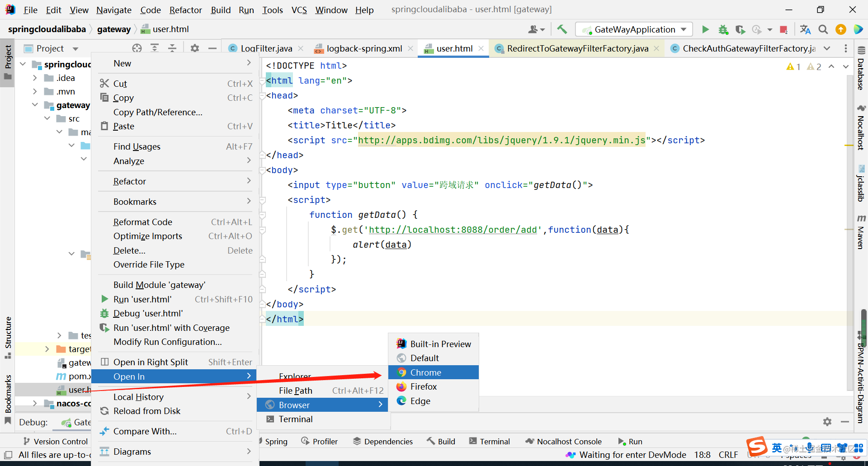The width and height of the screenshot is (868, 466).
Task: Click cursor position 18:8 in status bar
Action: click(x=703, y=455)
